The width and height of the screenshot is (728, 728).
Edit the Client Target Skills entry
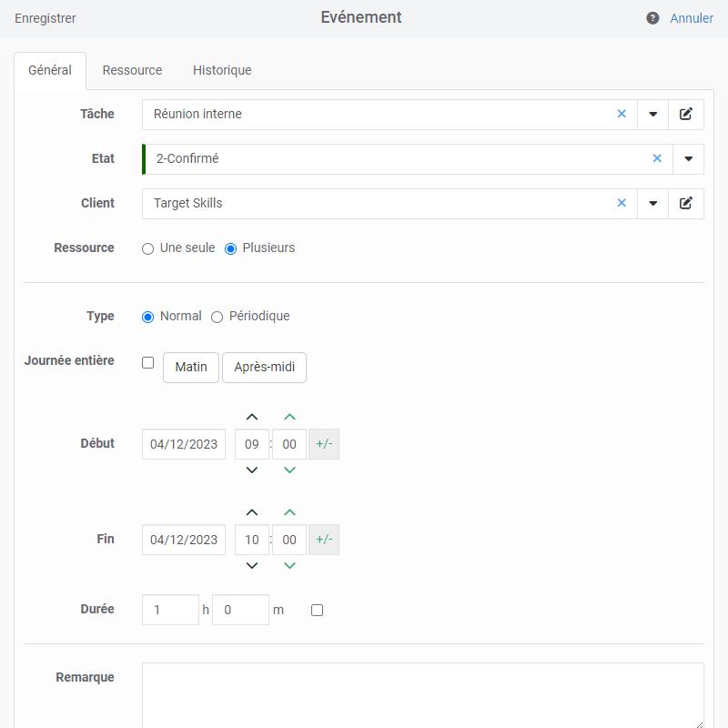686,203
